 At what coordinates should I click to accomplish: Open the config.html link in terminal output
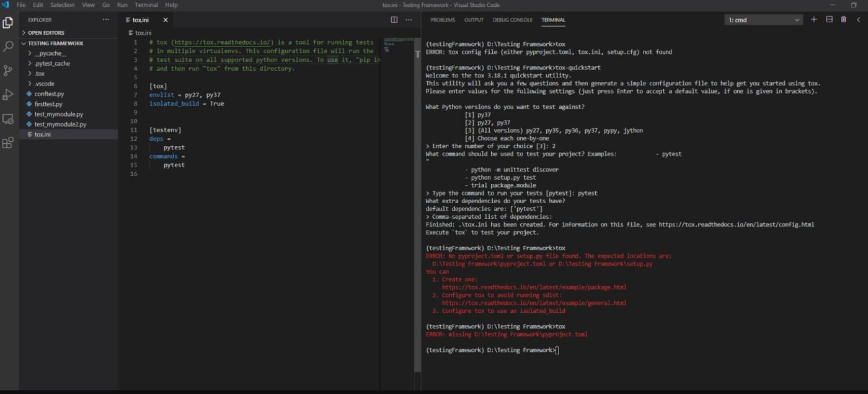[736, 224]
